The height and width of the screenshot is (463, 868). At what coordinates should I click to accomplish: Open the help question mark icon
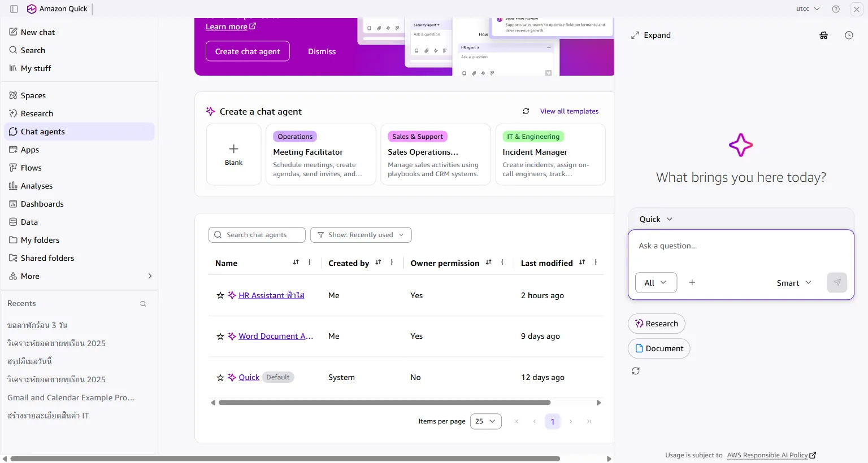pyautogui.click(x=836, y=9)
